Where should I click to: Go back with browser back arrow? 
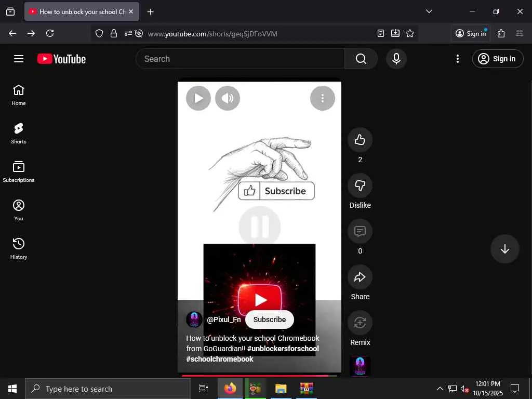coord(12,33)
